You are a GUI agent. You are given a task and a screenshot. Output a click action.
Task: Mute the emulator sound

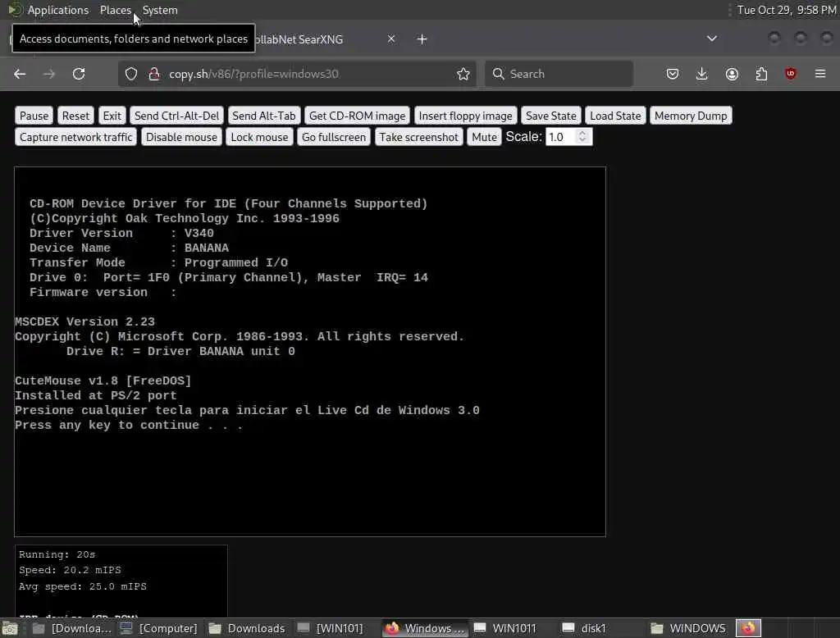(x=484, y=137)
